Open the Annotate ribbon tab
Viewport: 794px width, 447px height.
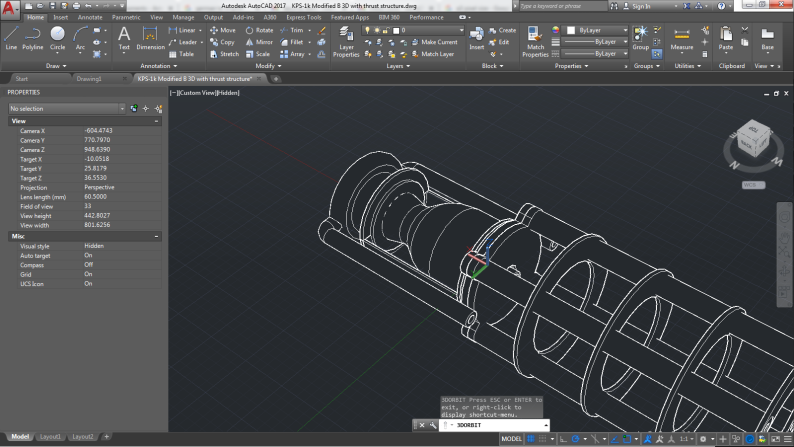90,17
